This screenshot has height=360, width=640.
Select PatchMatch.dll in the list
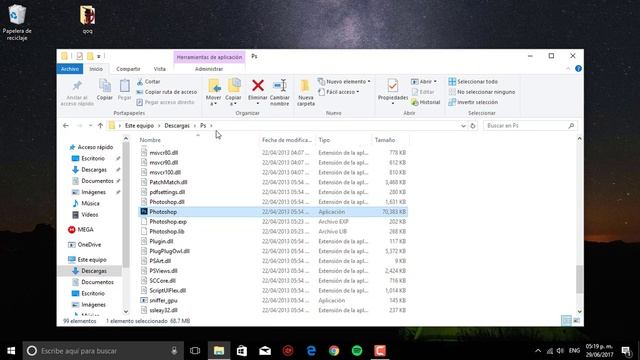[x=273, y=182]
